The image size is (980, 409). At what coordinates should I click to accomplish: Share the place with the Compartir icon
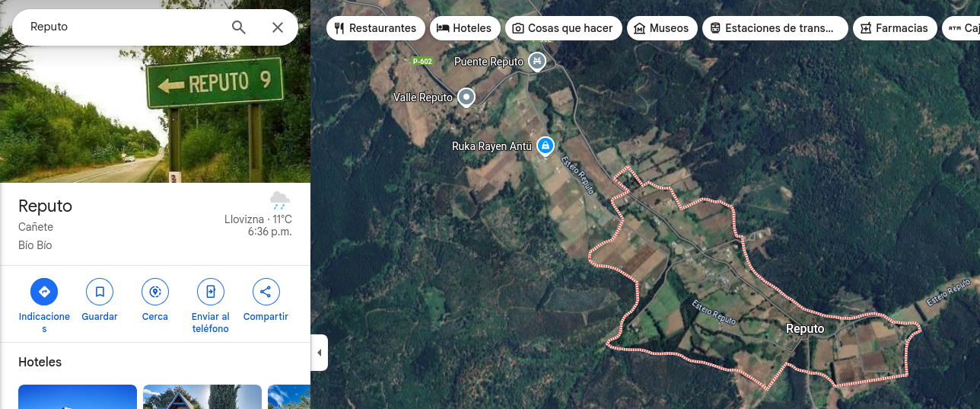(266, 292)
